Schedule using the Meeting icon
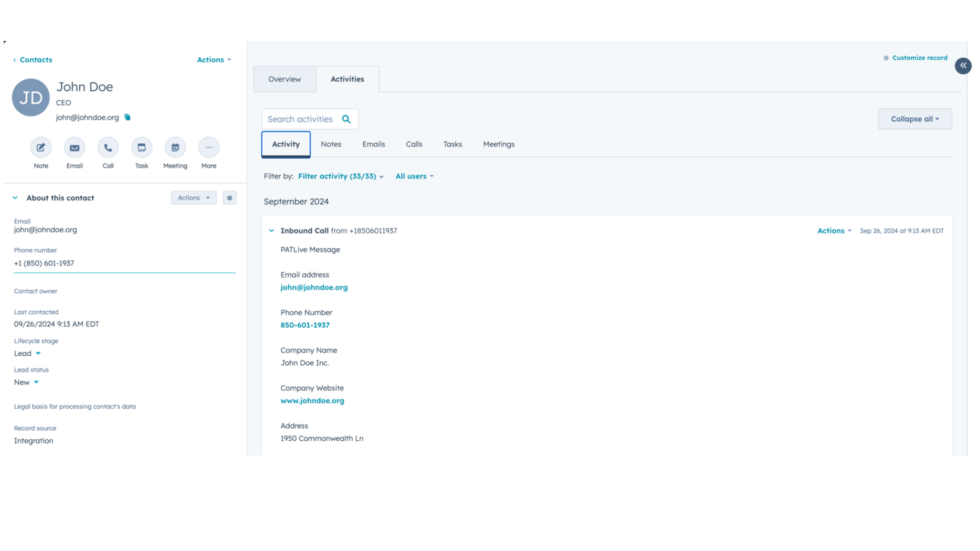This screenshot has height=551, width=980. point(175,147)
